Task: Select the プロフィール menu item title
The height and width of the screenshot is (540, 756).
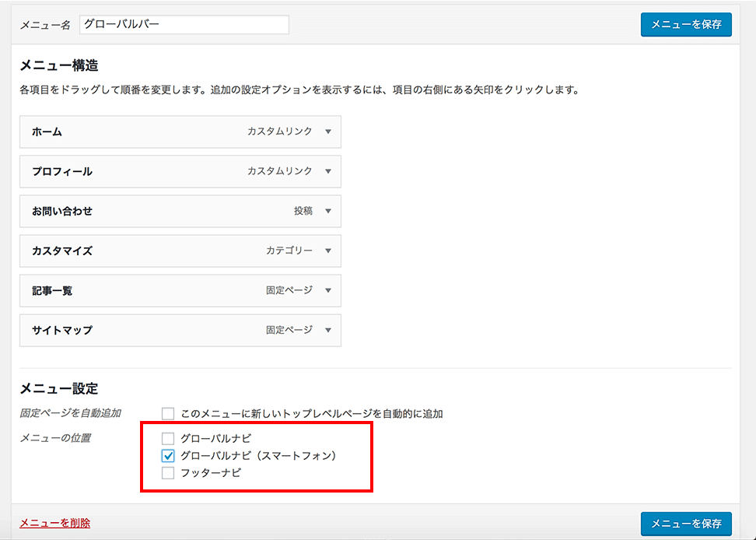Action: point(62,172)
